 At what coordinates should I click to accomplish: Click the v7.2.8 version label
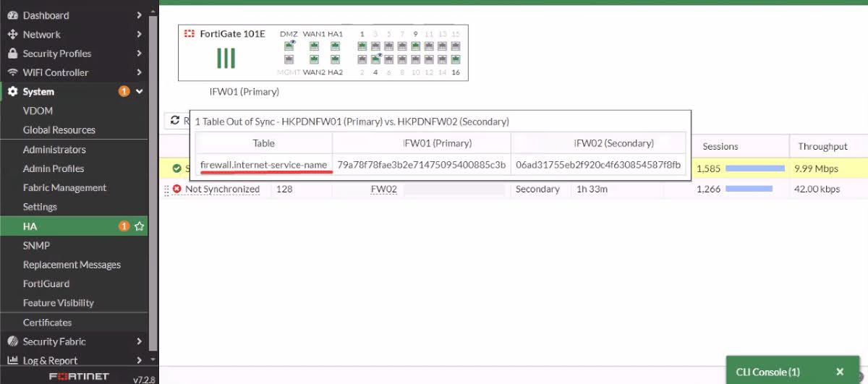(x=144, y=378)
